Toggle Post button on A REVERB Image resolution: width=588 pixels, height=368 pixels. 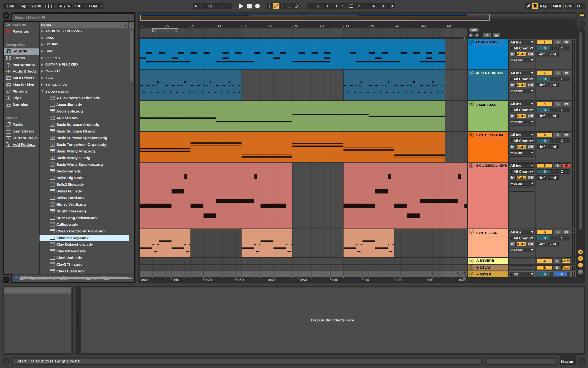pyautogui.click(x=565, y=261)
